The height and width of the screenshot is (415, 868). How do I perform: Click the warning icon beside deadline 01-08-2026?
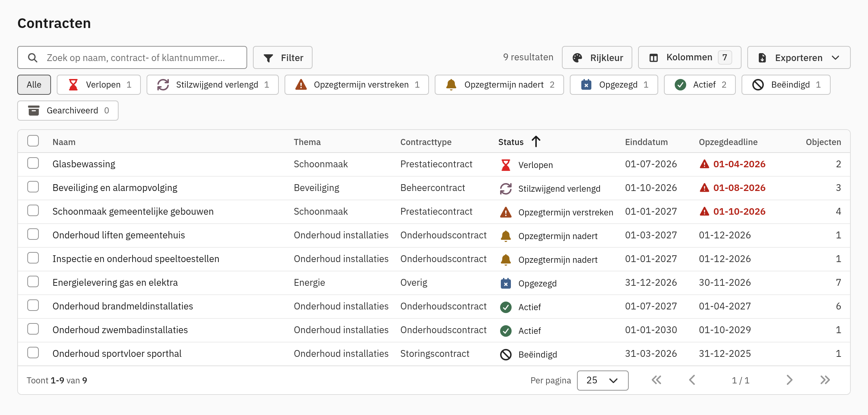pyautogui.click(x=704, y=188)
